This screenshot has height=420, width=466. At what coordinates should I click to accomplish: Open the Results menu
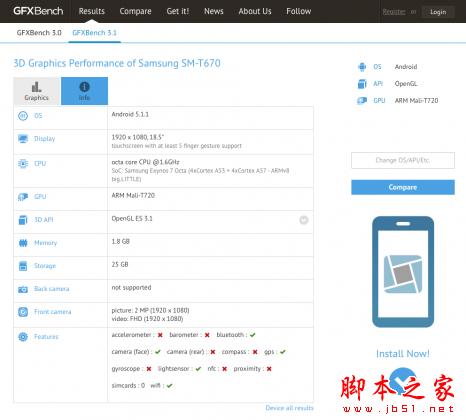92,11
